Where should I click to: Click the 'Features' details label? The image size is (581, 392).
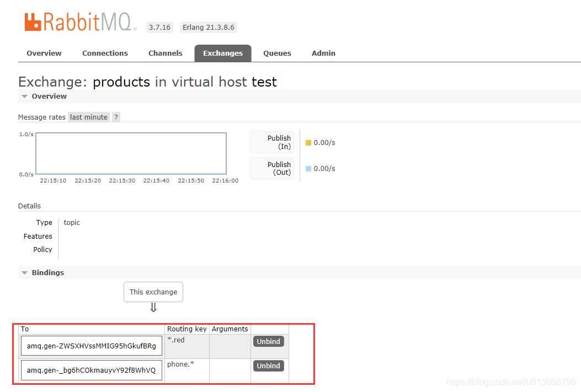38,236
